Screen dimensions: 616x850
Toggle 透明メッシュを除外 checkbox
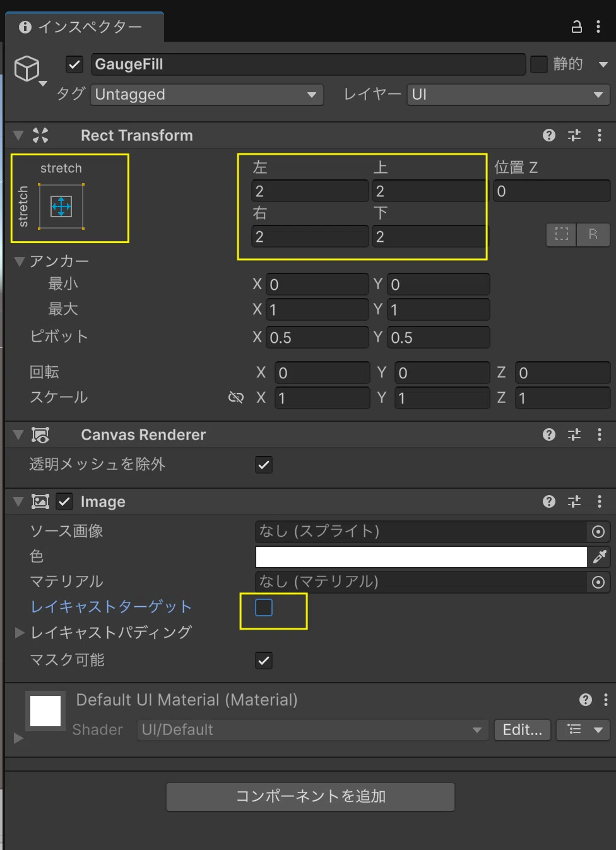[x=264, y=465]
